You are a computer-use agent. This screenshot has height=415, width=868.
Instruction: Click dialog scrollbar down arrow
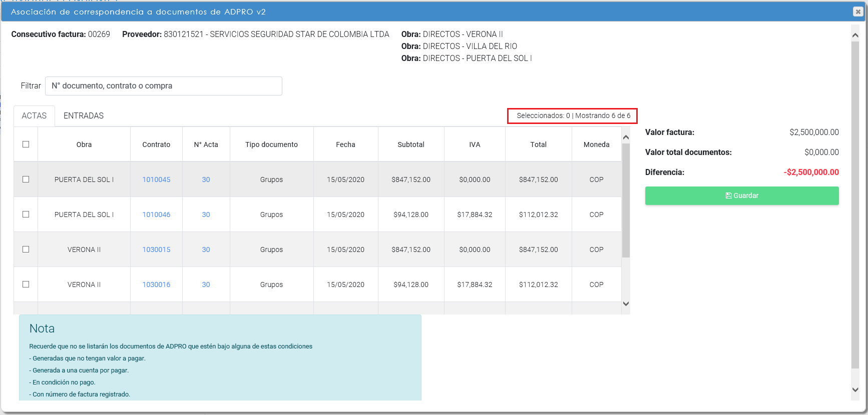click(855, 389)
